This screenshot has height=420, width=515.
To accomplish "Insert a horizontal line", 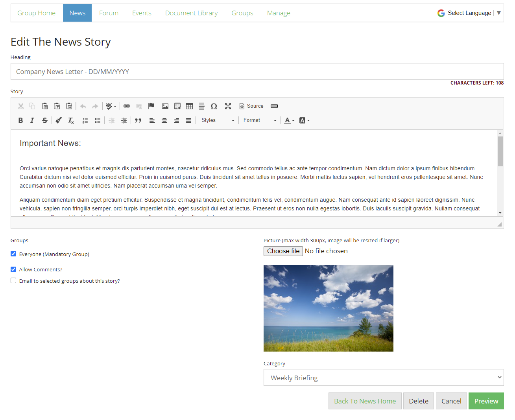I will pyautogui.click(x=201, y=106).
